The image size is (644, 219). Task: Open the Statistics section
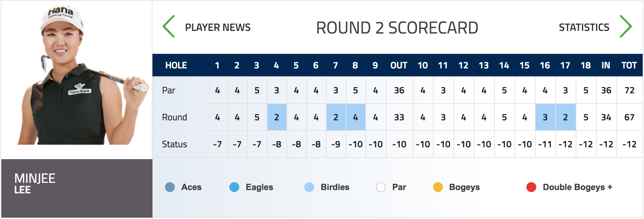584,27
